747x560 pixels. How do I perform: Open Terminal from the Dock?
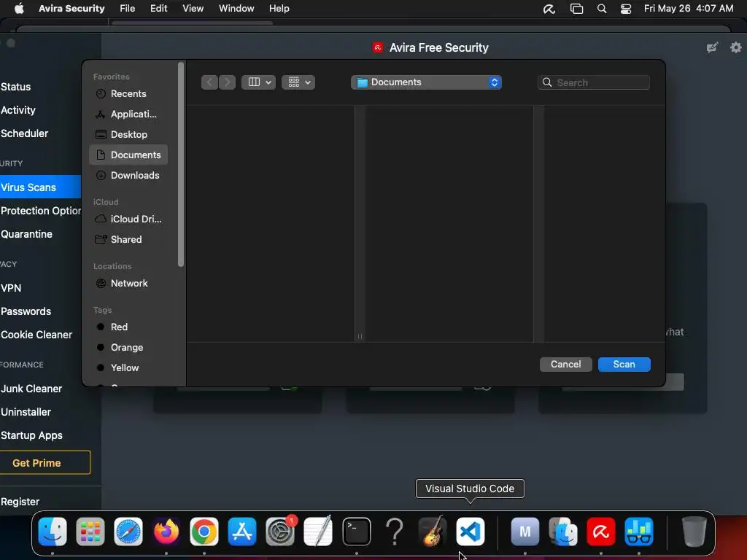click(356, 532)
